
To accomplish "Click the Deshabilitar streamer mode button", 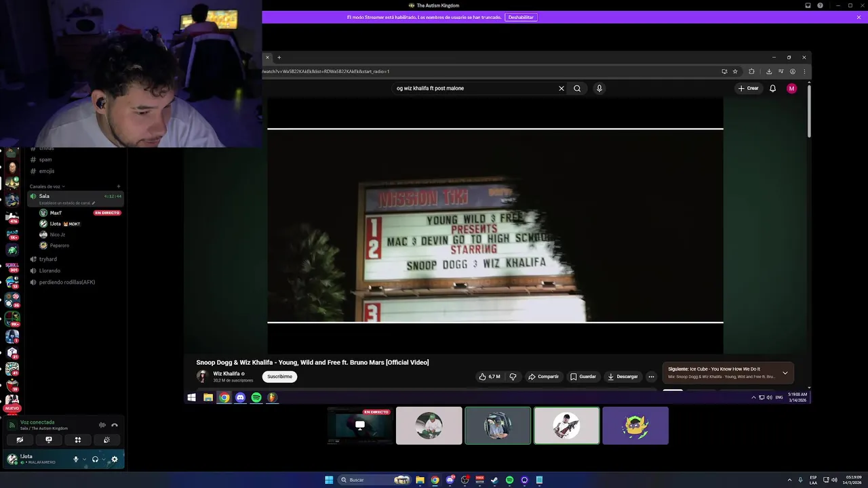I will [521, 17].
